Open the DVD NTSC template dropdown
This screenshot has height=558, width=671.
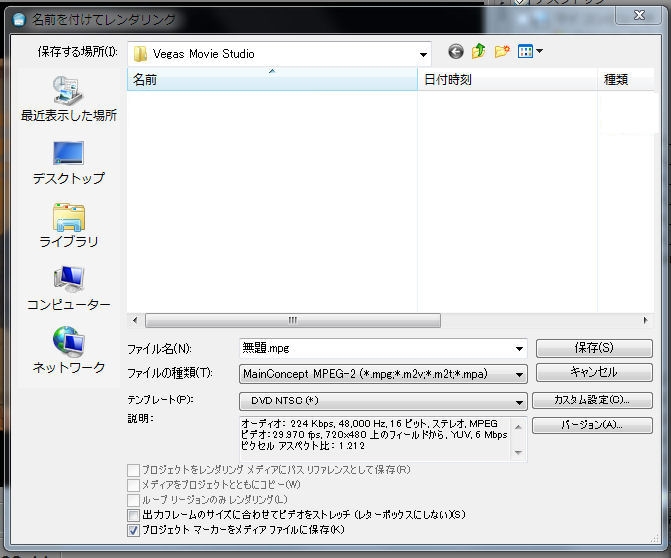[519, 401]
